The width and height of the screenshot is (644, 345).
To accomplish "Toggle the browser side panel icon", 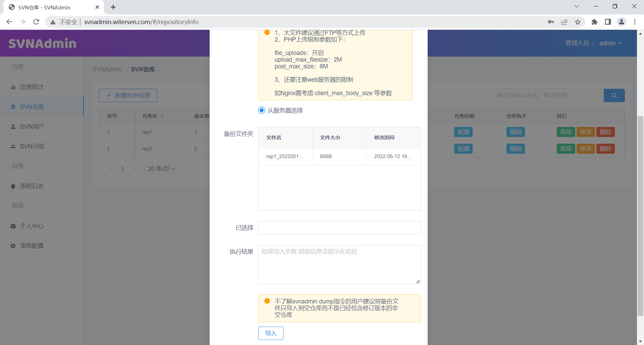I will coord(608,22).
